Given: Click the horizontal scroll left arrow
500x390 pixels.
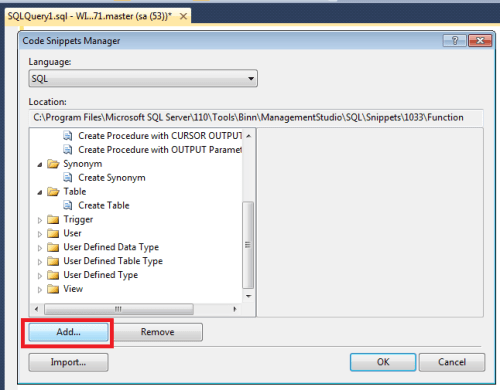Looking at the screenshot, I should pos(36,309).
